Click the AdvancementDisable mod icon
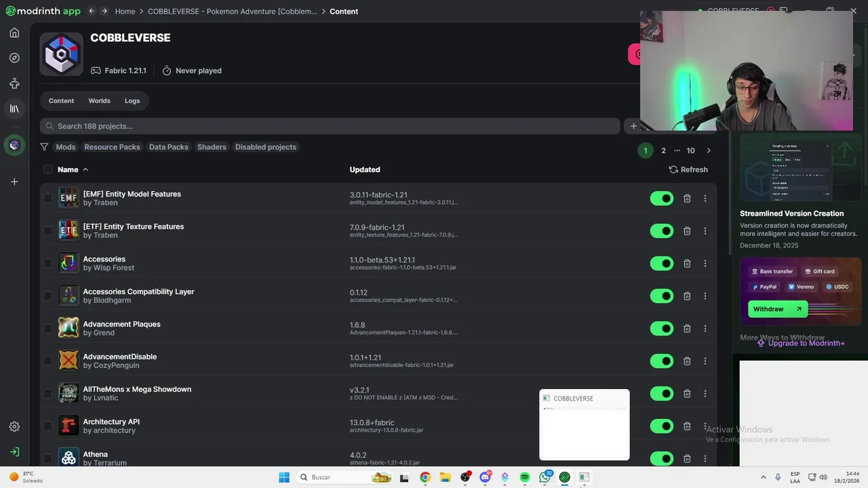The width and height of the screenshot is (868, 488). click(68, 361)
